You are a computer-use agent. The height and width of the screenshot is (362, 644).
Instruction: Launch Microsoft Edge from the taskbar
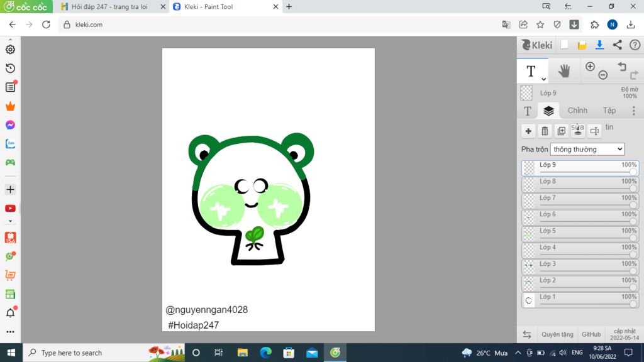click(266, 353)
